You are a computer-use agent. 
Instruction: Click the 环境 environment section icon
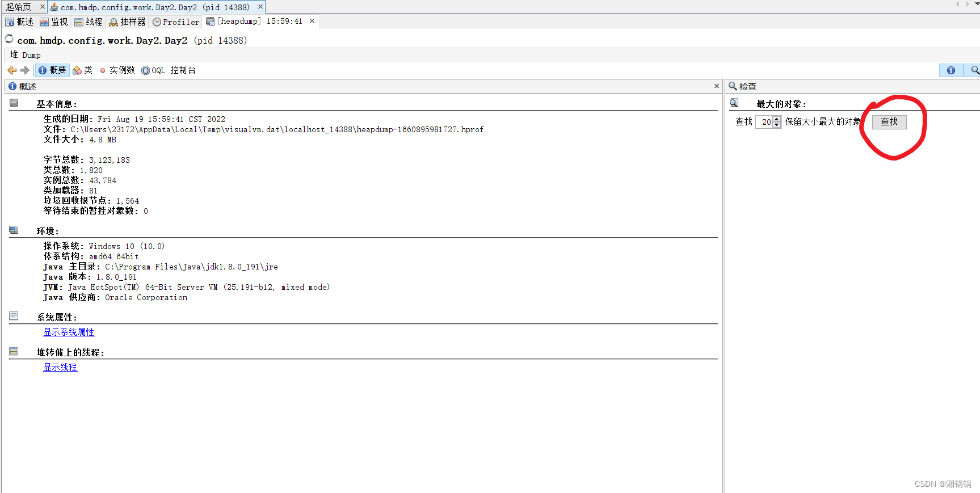pyautogui.click(x=14, y=230)
